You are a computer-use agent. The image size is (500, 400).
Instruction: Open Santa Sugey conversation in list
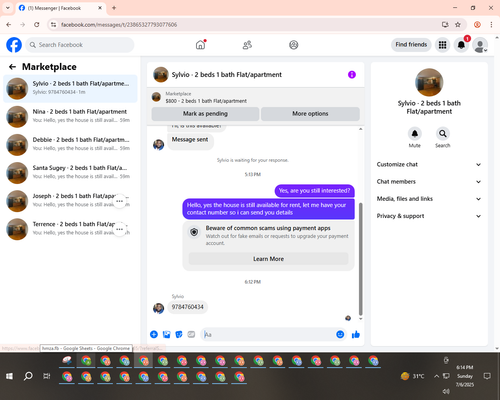coord(70,173)
